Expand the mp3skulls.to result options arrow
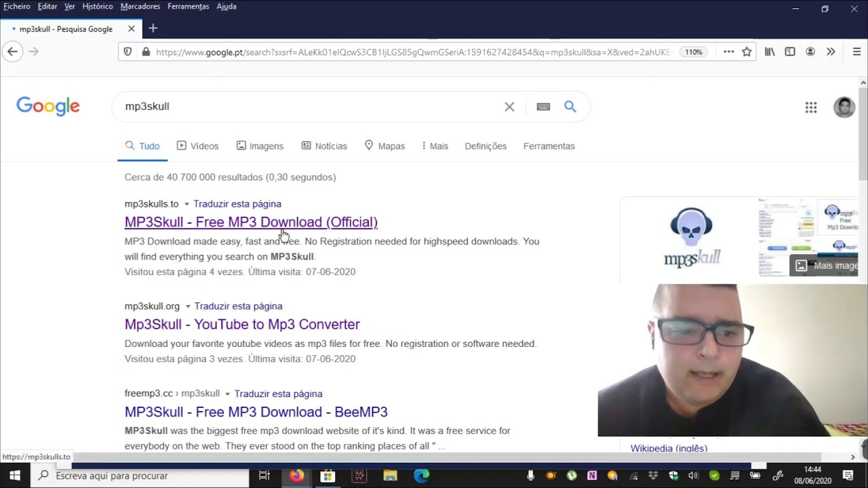 pos(186,204)
